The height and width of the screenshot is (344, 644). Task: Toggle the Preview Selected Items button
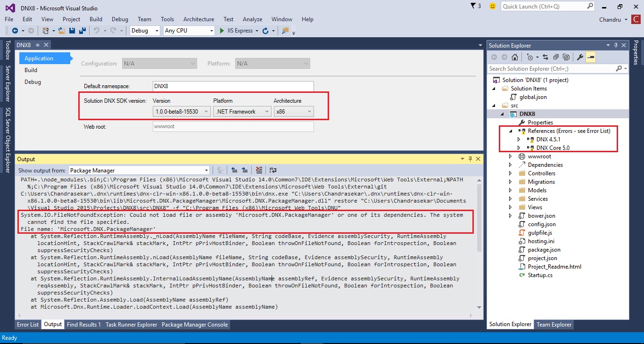coord(591,57)
